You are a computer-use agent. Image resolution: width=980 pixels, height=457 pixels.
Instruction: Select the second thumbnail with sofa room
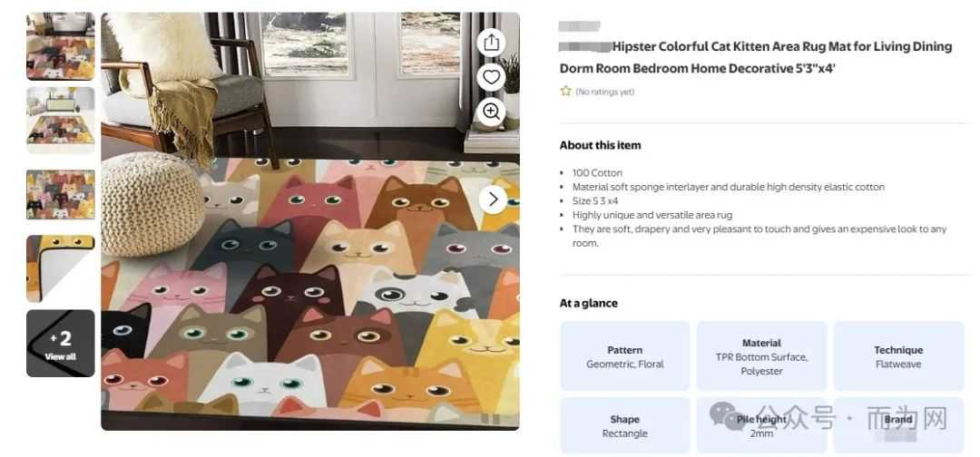61,120
